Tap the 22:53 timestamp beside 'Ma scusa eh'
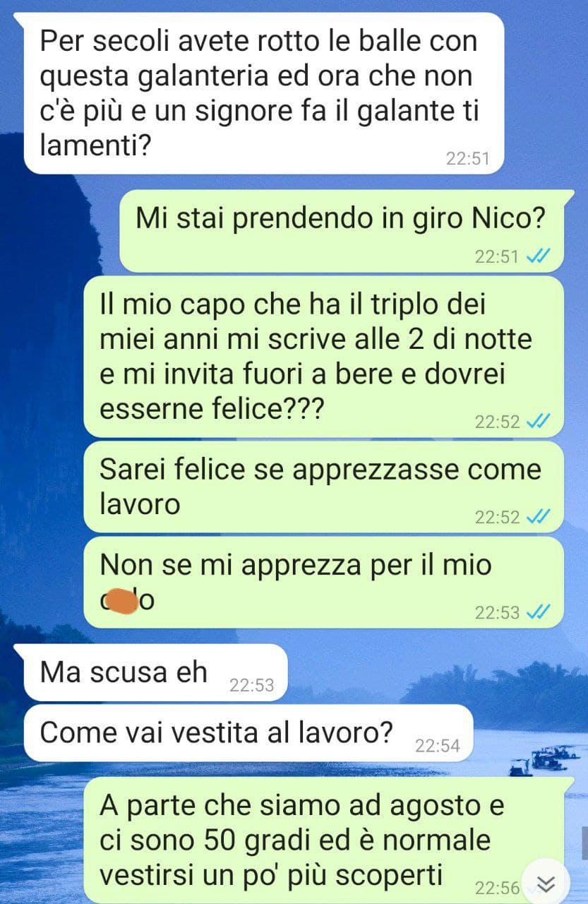This screenshot has width=588, height=904. click(251, 685)
